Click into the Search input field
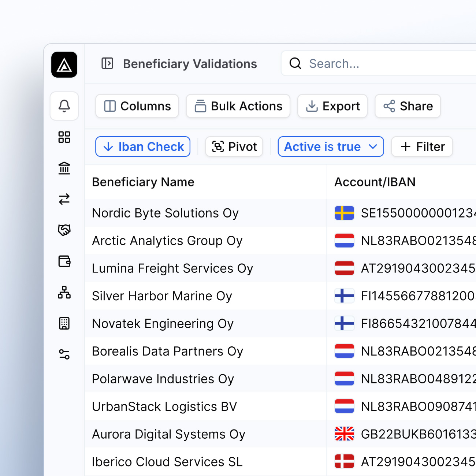Viewport: 476px width, 476px height. (x=384, y=64)
